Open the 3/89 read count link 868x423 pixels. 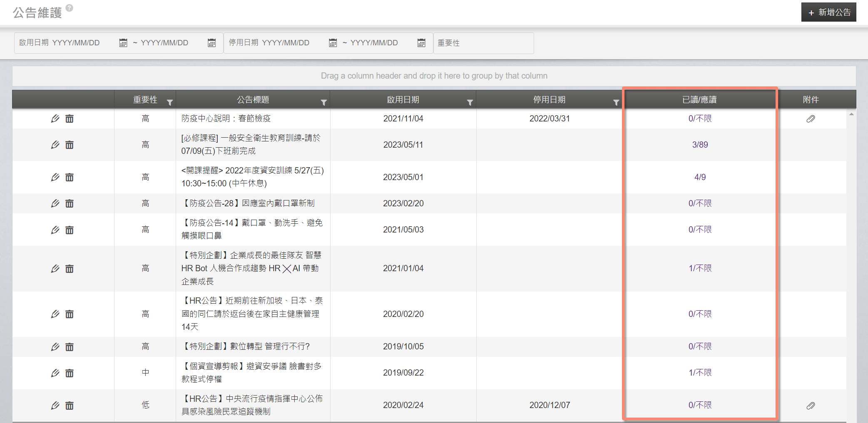(x=700, y=145)
